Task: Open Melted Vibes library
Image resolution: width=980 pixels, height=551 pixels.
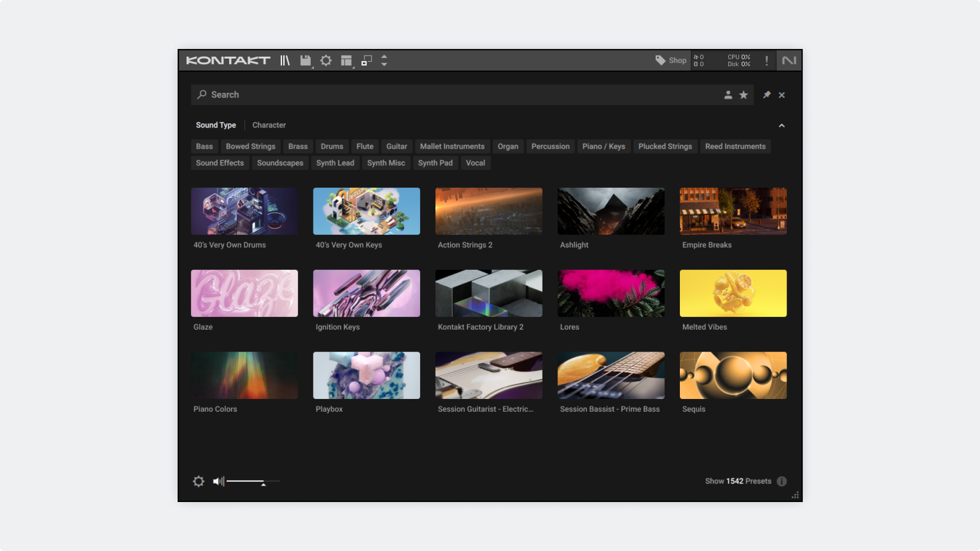Action: [733, 293]
